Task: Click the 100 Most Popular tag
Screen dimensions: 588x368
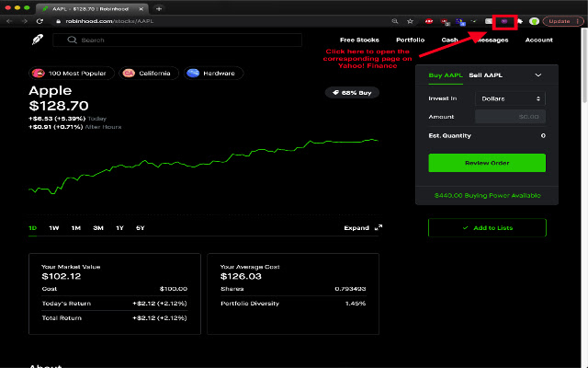Action: [x=72, y=74]
